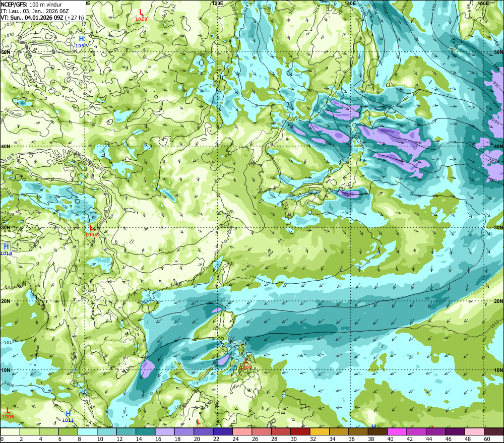Click the '24' value in the legend
This screenshot has height=443, width=504.
235,439
